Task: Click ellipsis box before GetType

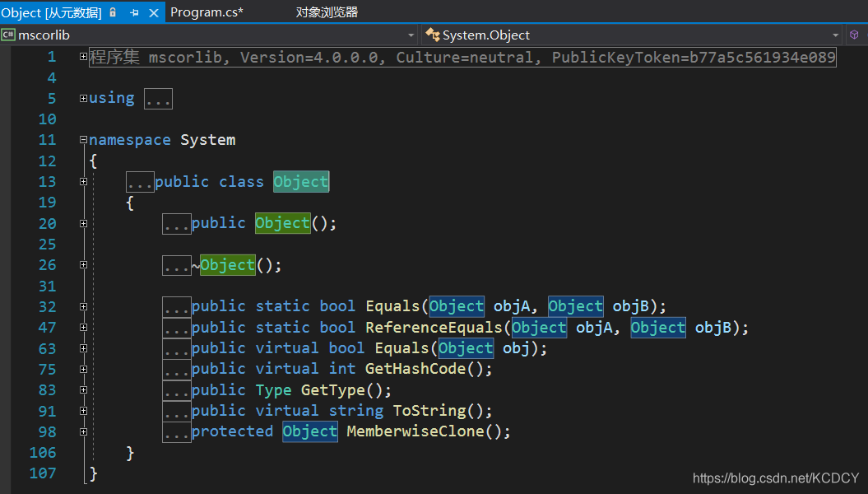Action: point(177,390)
